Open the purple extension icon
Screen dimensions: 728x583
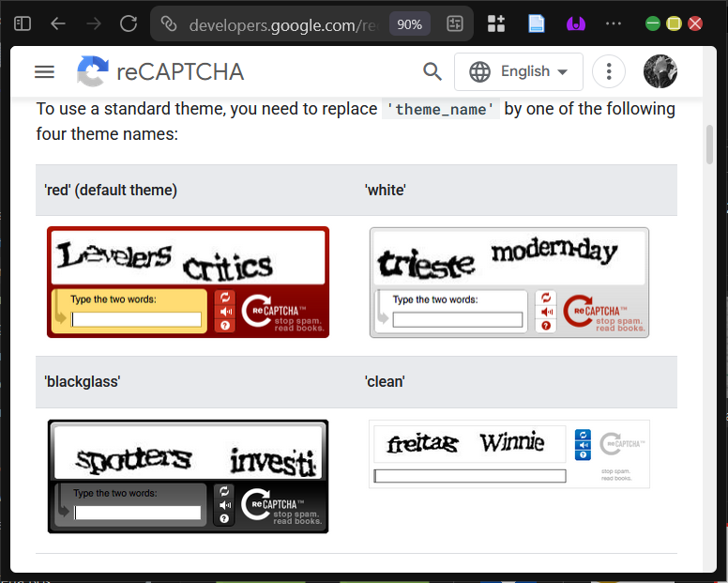click(x=576, y=23)
